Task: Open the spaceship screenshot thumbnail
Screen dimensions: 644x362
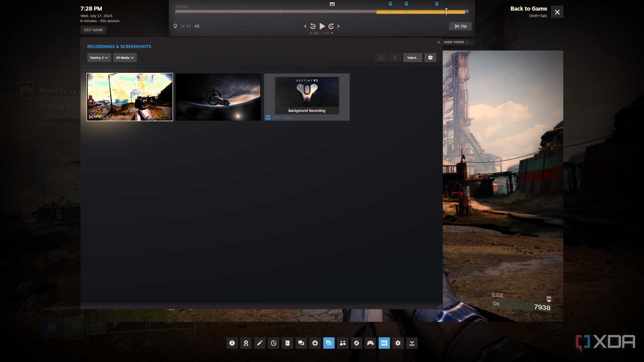Action: tap(218, 97)
